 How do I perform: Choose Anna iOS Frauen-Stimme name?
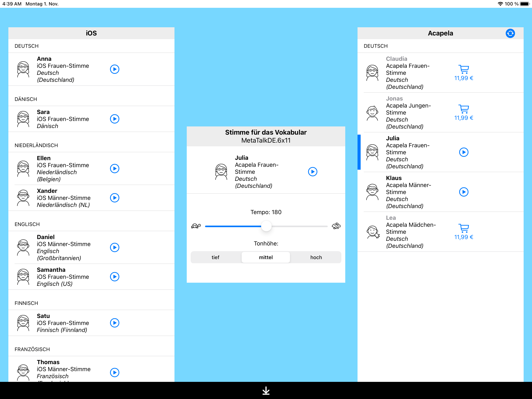pos(44,59)
